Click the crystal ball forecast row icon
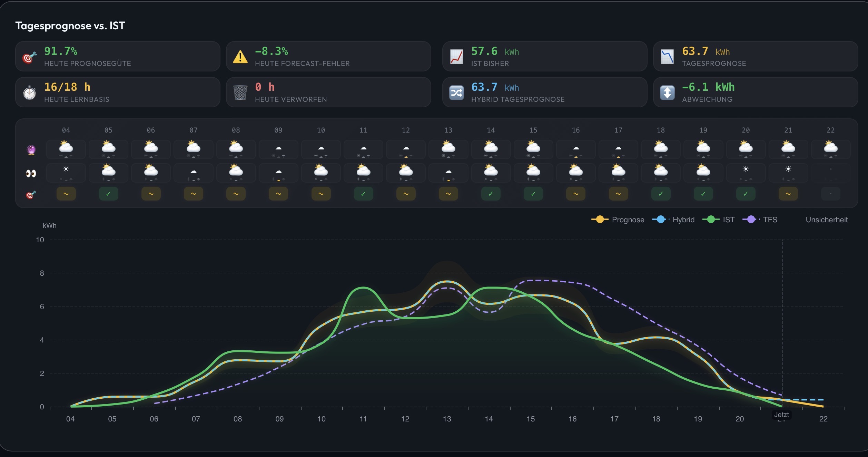Viewport: 868px width, 457px height. point(31,150)
